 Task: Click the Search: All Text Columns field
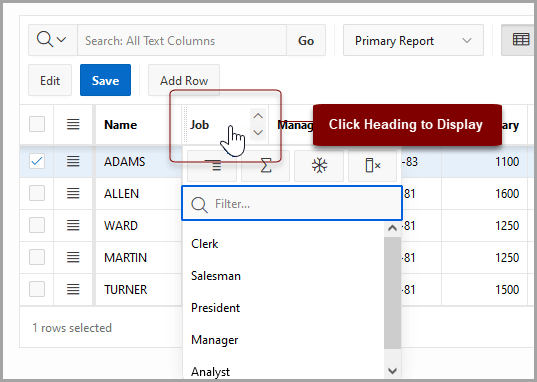pos(182,40)
